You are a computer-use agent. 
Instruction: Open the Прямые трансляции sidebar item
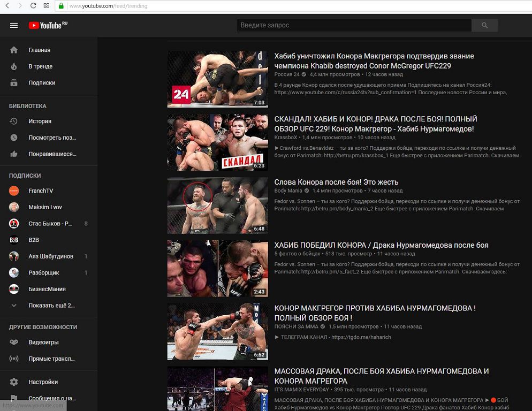coord(49,359)
